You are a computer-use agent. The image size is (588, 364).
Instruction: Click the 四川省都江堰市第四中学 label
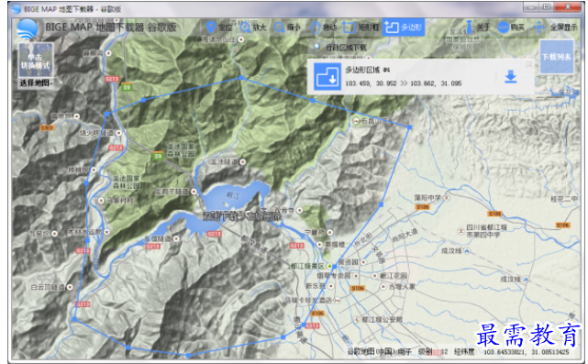[x=486, y=230]
